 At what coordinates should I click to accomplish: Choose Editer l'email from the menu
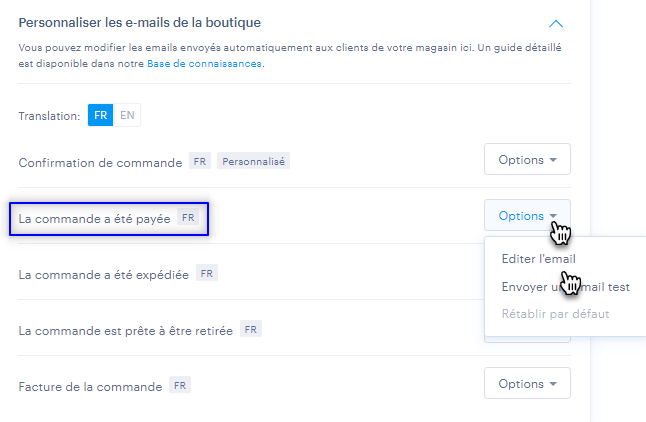(x=538, y=259)
